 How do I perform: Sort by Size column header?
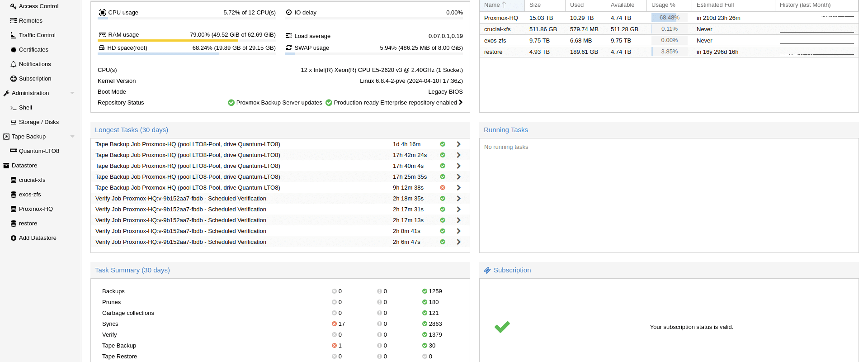[x=545, y=5]
